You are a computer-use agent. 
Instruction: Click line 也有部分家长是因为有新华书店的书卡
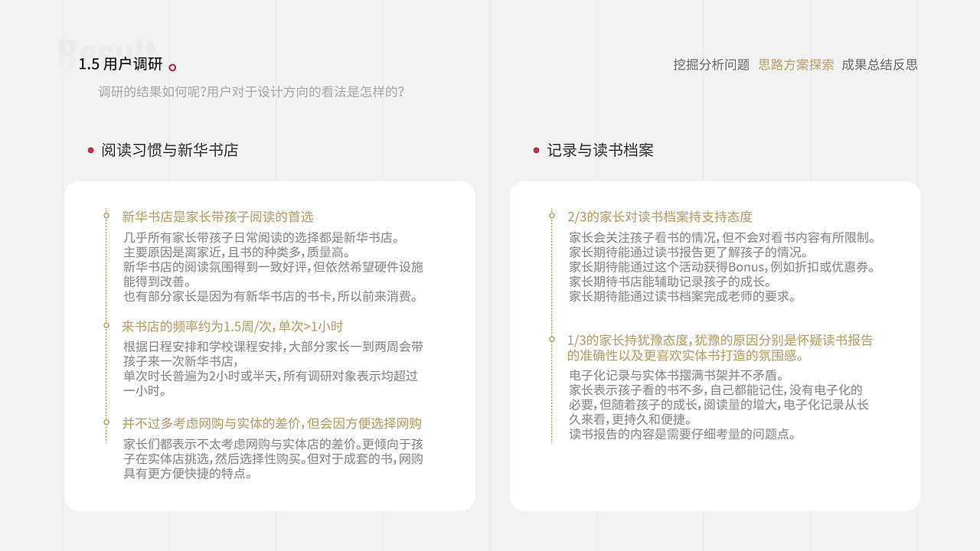[x=271, y=296]
